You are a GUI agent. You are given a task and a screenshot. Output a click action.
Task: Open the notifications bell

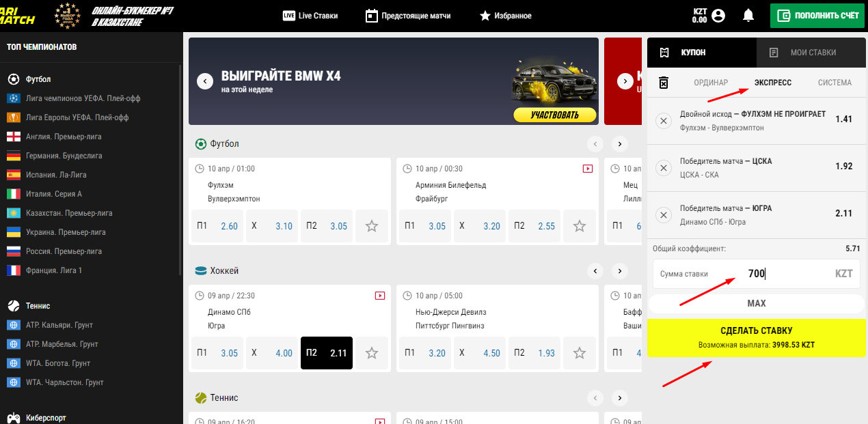pos(749,15)
